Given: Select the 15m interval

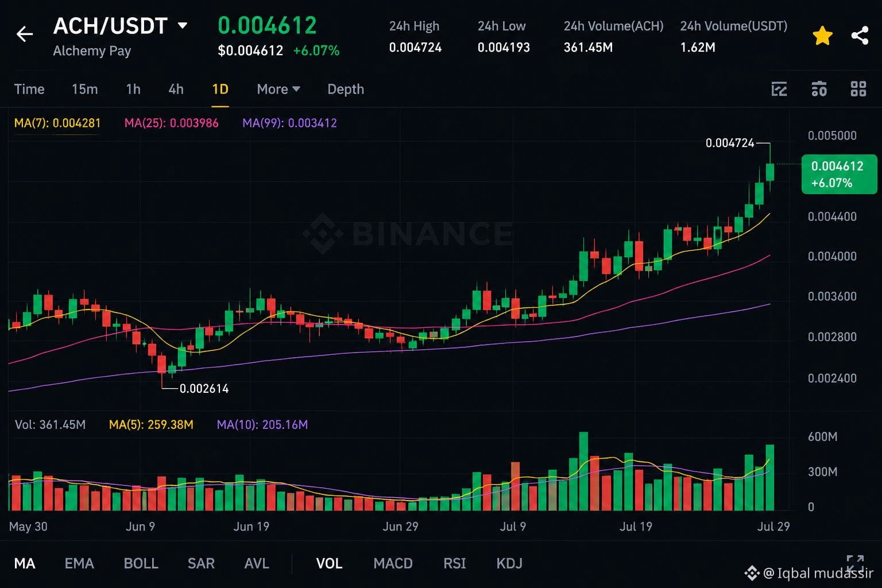Looking at the screenshot, I should [84, 89].
